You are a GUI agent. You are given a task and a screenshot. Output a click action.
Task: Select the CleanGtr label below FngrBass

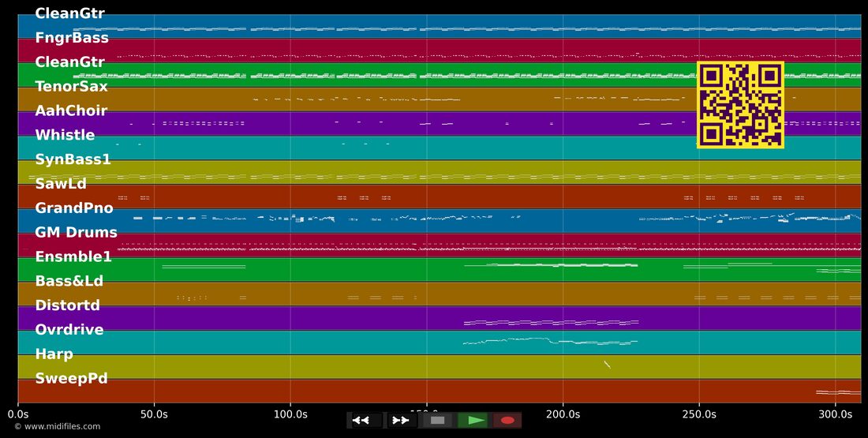pyautogui.click(x=69, y=62)
